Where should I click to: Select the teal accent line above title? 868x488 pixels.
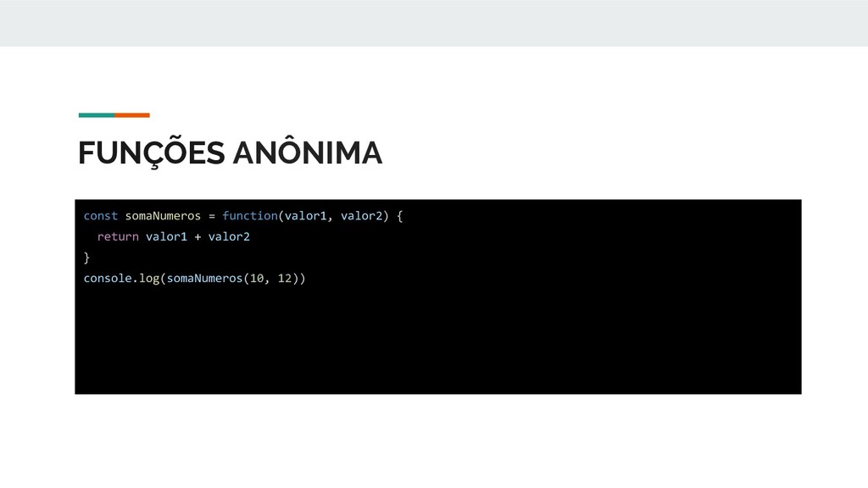pos(97,115)
